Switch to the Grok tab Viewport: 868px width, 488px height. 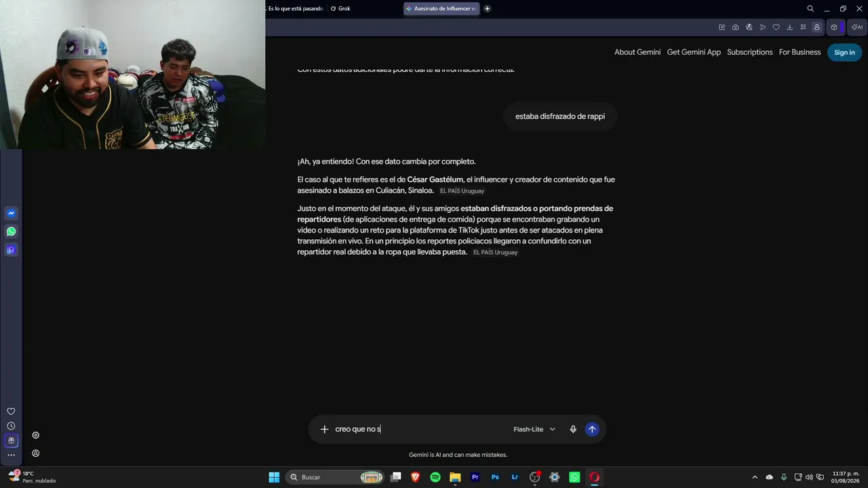pyautogui.click(x=340, y=9)
